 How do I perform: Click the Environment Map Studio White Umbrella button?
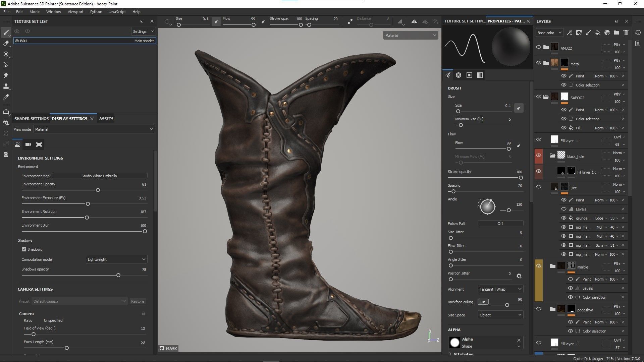99,176
